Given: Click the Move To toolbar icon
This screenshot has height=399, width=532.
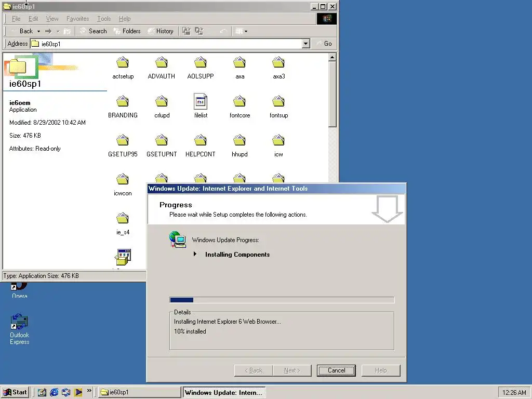Looking at the screenshot, I should point(187,31).
